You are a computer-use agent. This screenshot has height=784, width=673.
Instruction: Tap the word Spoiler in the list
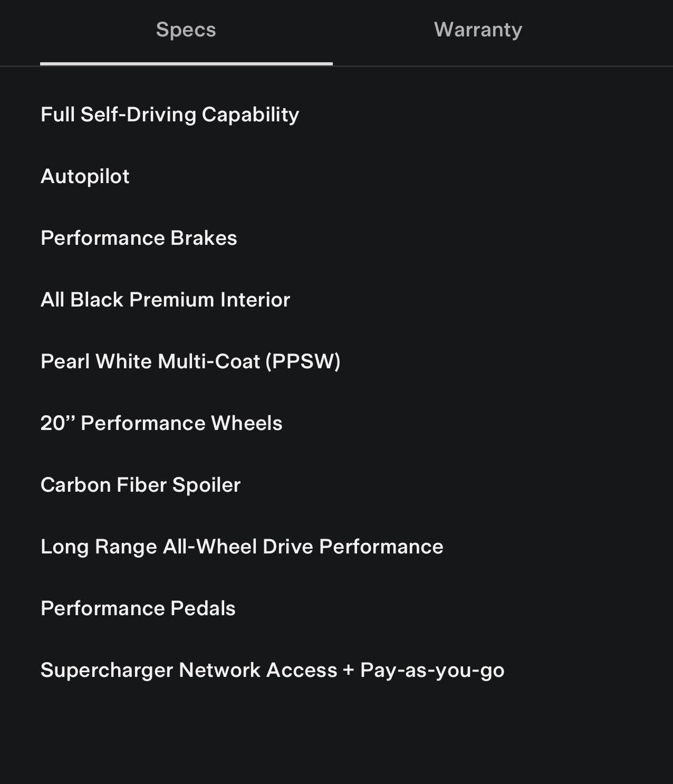(x=206, y=485)
